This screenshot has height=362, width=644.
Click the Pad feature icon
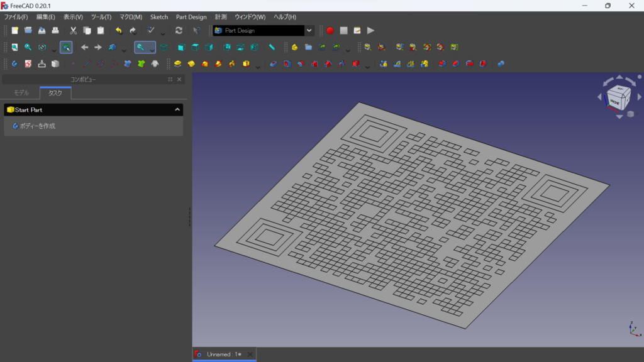click(177, 63)
